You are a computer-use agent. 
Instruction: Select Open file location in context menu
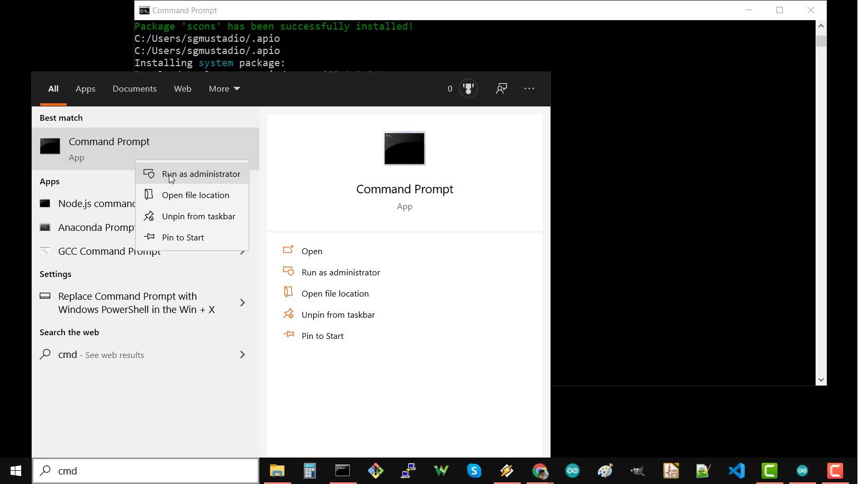[x=195, y=195]
